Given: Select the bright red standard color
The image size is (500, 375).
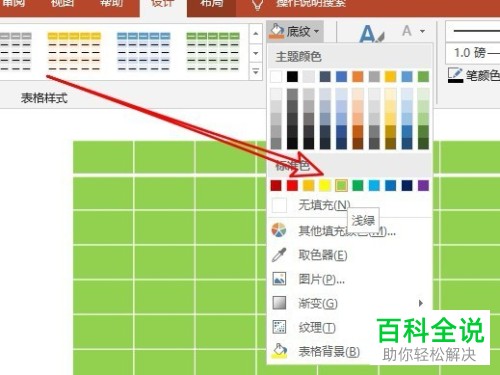Looking at the screenshot, I should (292, 185).
